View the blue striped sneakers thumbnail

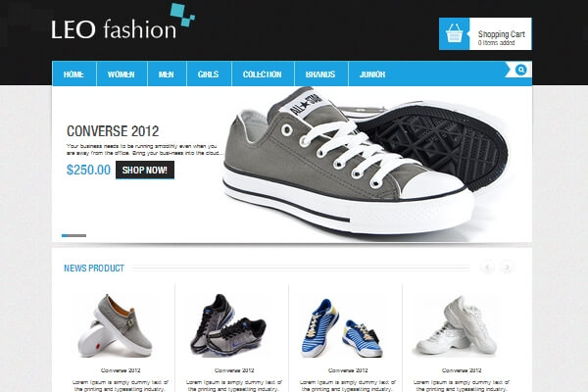pyautogui.click(x=342, y=328)
